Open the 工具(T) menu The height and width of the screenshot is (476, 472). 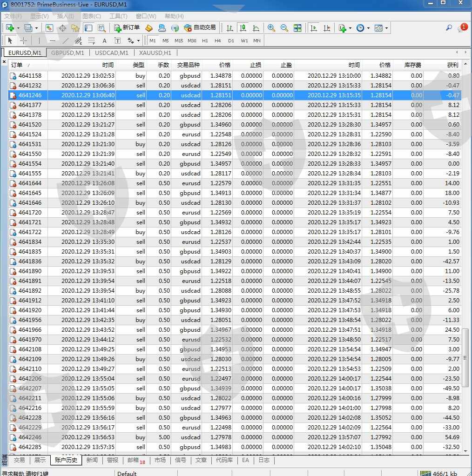click(x=118, y=16)
